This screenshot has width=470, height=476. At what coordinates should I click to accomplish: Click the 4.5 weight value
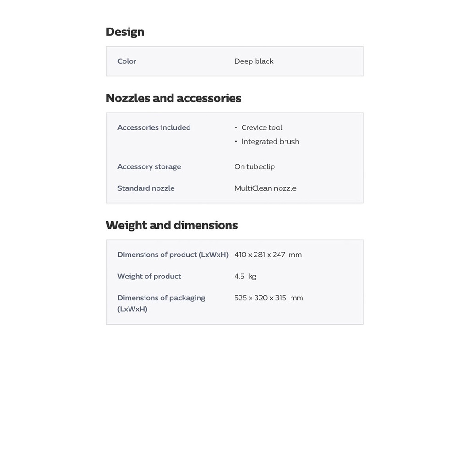pyautogui.click(x=239, y=276)
